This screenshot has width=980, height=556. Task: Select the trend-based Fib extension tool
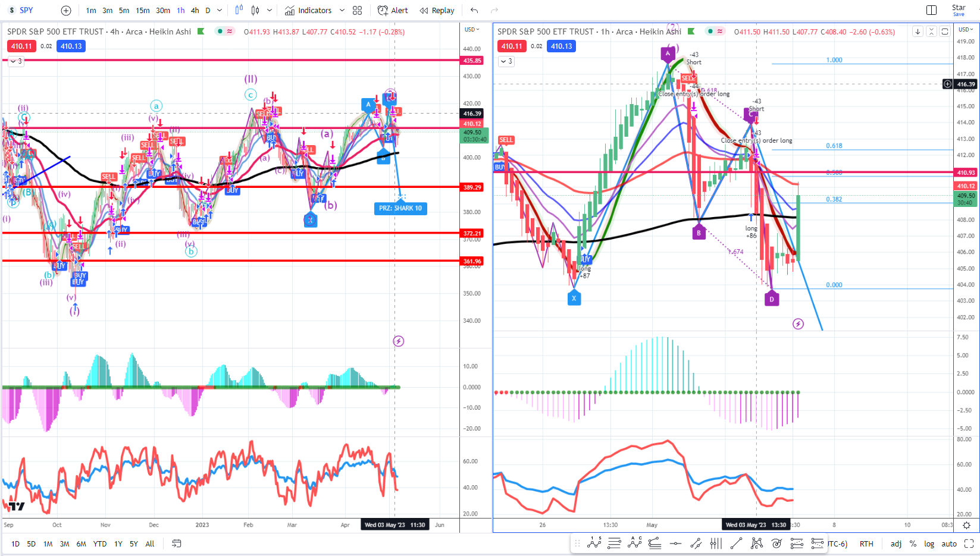(x=655, y=543)
